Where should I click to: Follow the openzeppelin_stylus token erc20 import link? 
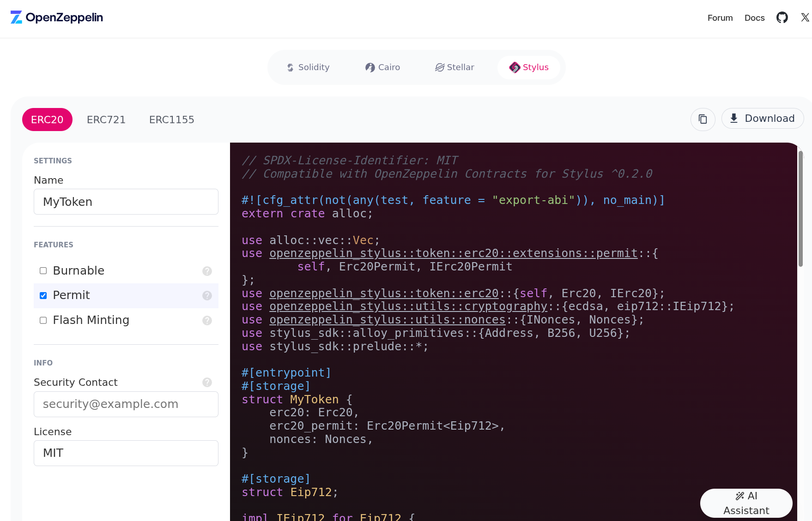point(384,293)
